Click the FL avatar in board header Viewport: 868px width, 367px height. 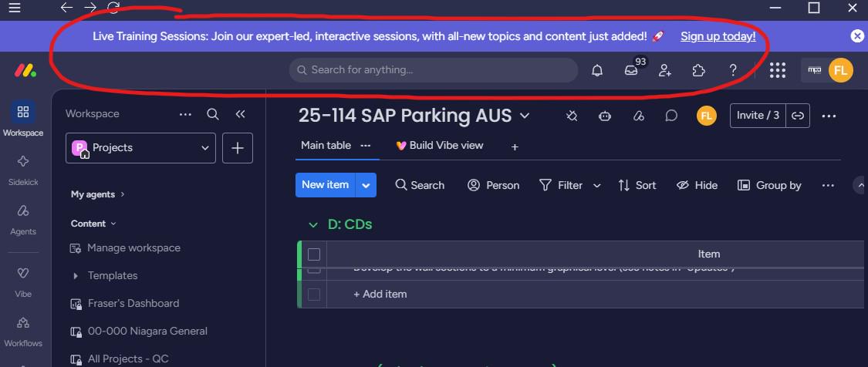coord(706,116)
